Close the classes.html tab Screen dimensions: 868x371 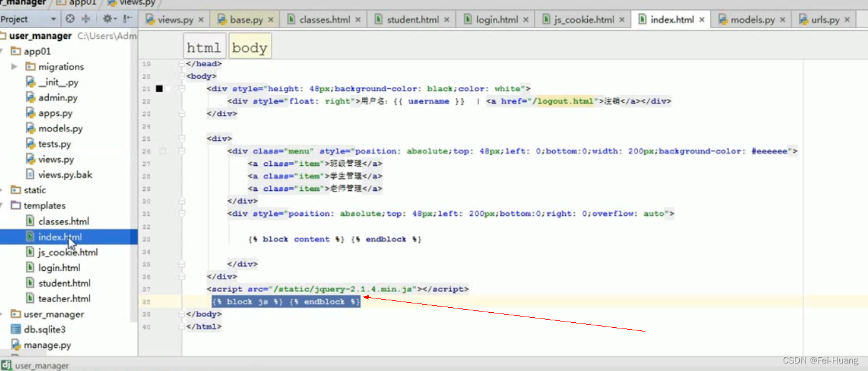pos(358,20)
